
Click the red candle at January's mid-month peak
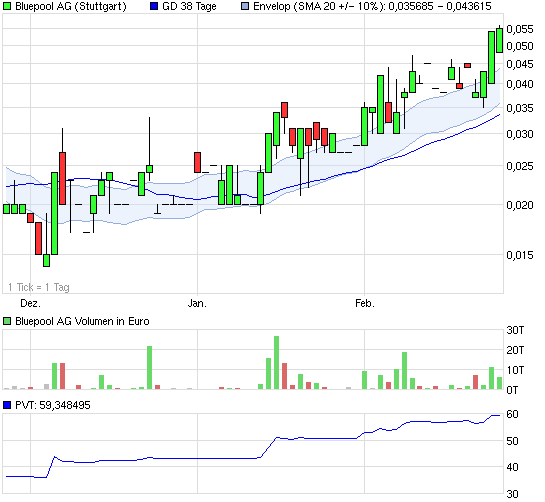pyautogui.click(x=284, y=110)
